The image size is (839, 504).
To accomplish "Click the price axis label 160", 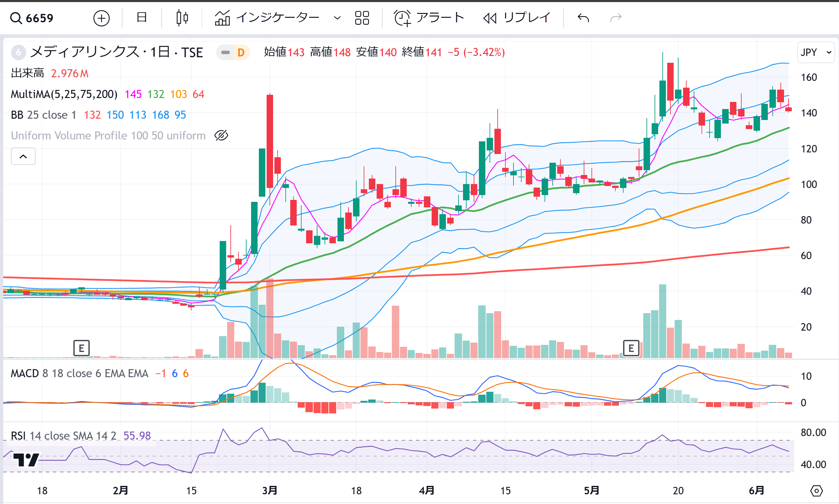I will tap(809, 77).
